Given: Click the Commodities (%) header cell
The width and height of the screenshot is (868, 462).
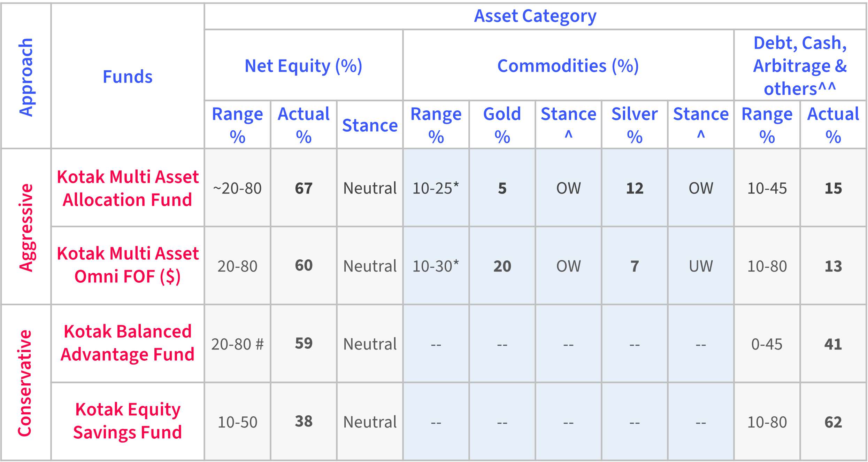Looking at the screenshot, I should point(568,66).
